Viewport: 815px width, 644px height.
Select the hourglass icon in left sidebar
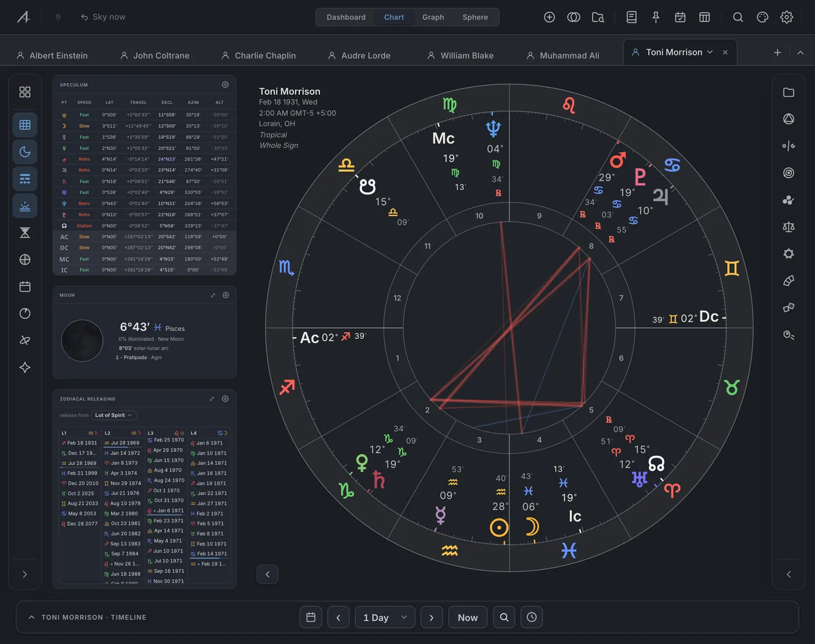(x=25, y=233)
